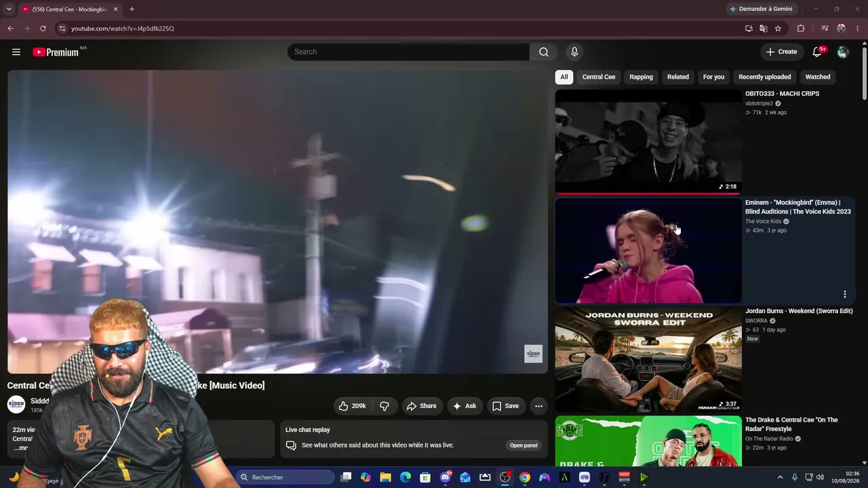Click the browser address bar URL
The width and height of the screenshot is (868, 488).
(123, 28)
